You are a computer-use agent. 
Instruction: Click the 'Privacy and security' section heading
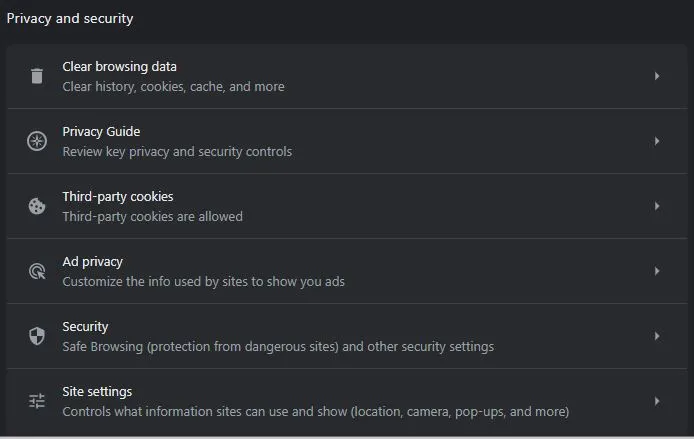click(x=70, y=19)
